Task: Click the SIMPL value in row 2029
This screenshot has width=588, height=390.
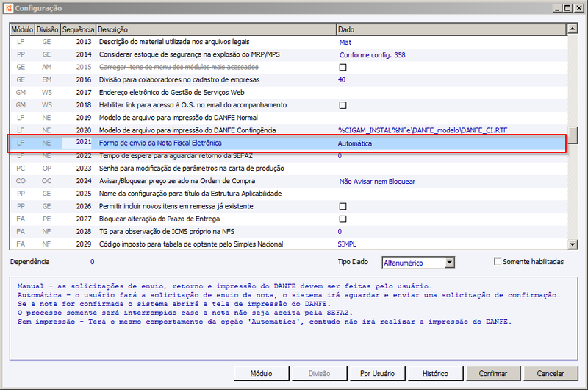Action: point(347,244)
